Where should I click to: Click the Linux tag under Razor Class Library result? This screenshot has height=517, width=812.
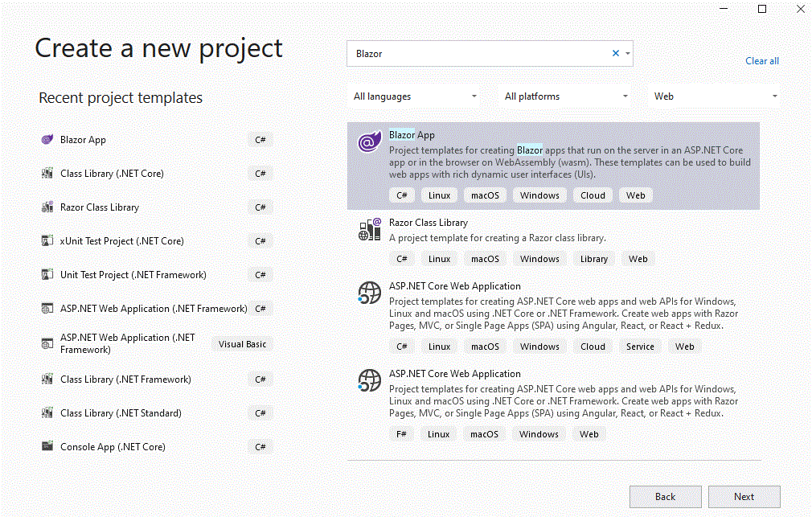439,259
